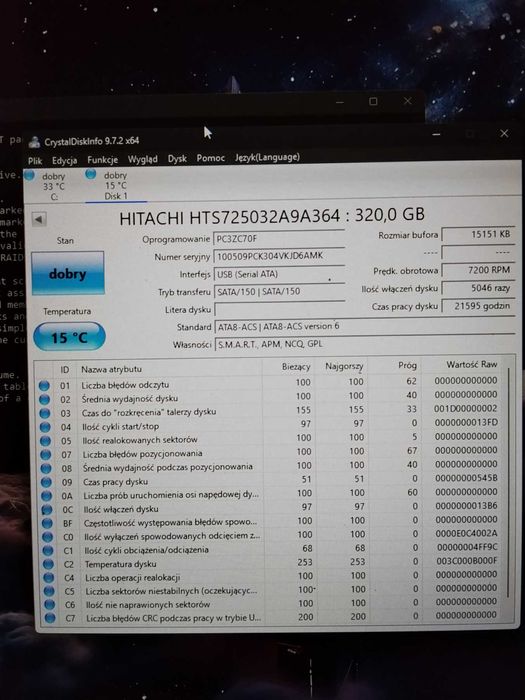This screenshot has width=525, height=700.
Task: Click the blue dobry health status button
Action: tap(67, 273)
